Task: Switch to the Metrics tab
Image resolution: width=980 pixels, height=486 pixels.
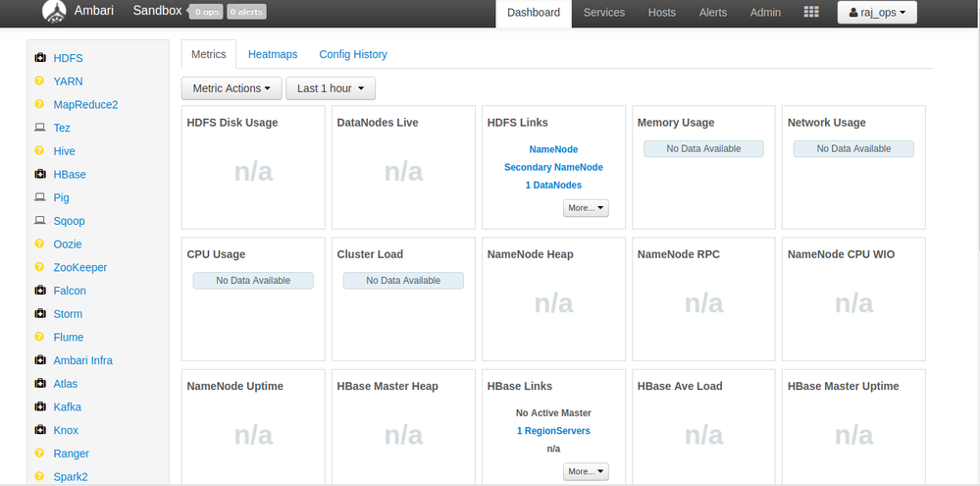Action: coord(209,54)
